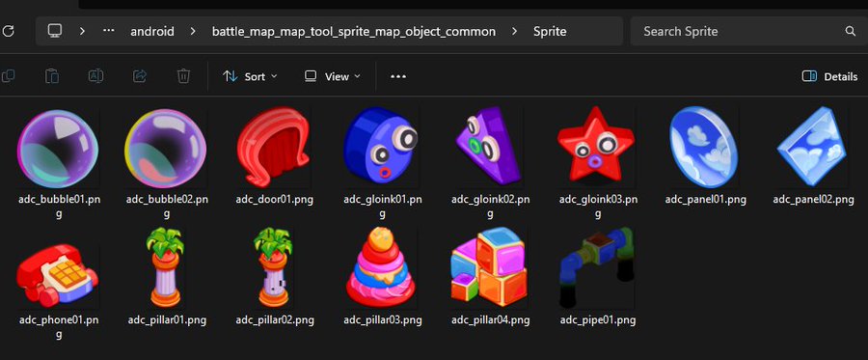
Task: Open the Sort dropdown menu
Action: (250, 76)
